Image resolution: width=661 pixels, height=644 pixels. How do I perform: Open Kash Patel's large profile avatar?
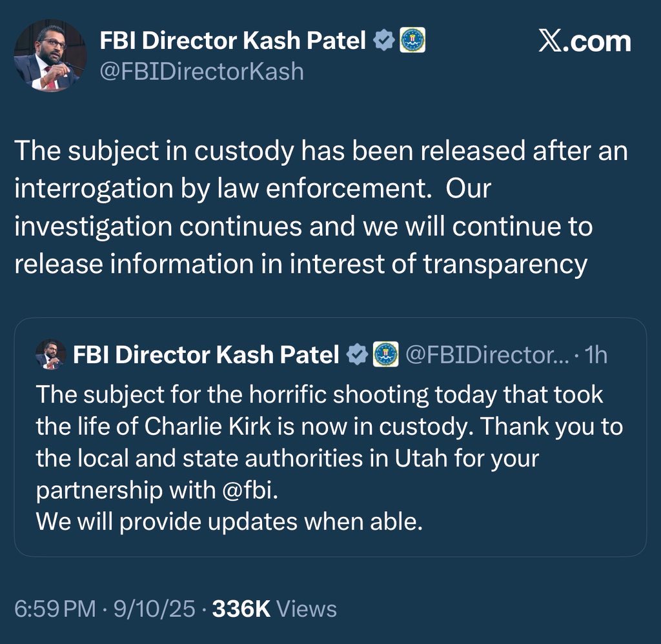coord(50,55)
